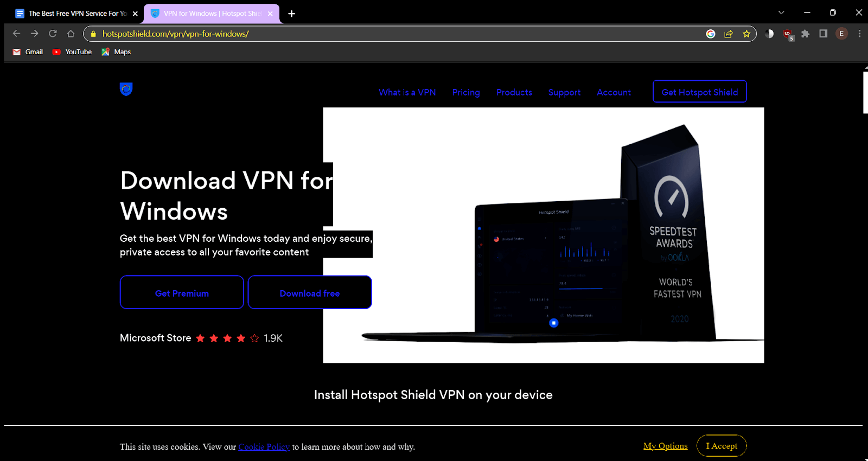Reload the page with refresh icon

pyautogui.click(x=53, y=34)
